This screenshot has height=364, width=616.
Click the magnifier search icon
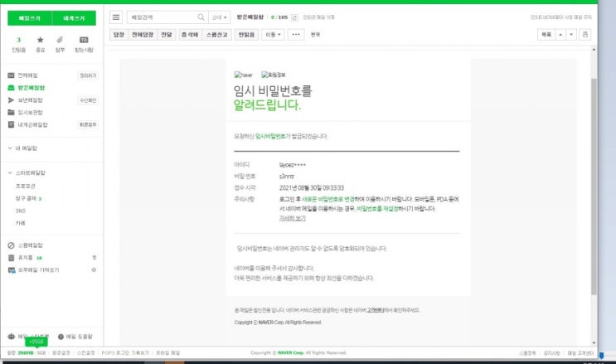coord(201,17)
